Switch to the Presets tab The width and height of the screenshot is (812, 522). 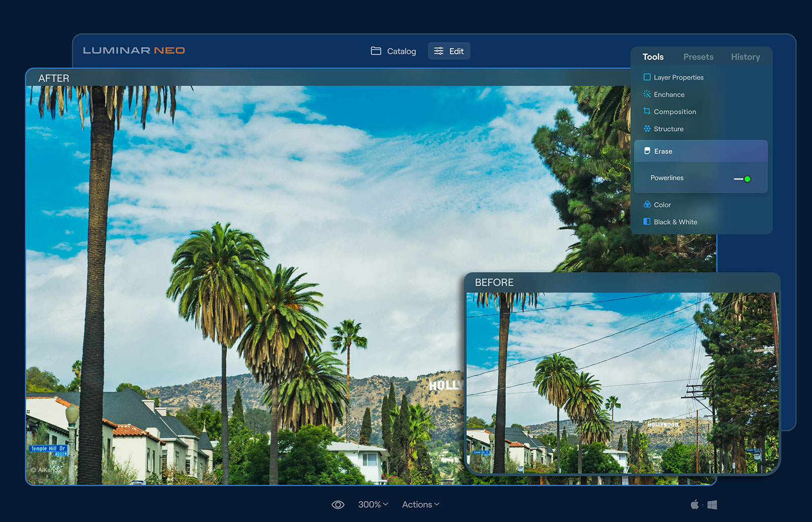(x=698, y=57)
